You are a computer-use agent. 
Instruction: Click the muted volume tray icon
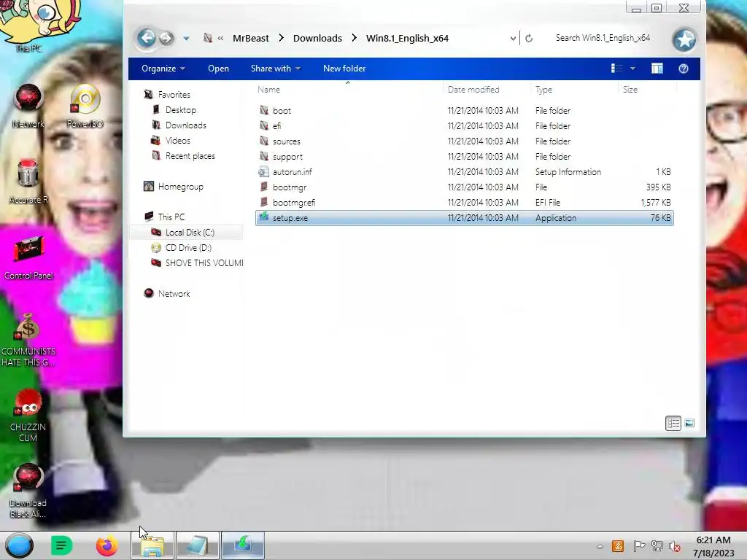[675, 546]
